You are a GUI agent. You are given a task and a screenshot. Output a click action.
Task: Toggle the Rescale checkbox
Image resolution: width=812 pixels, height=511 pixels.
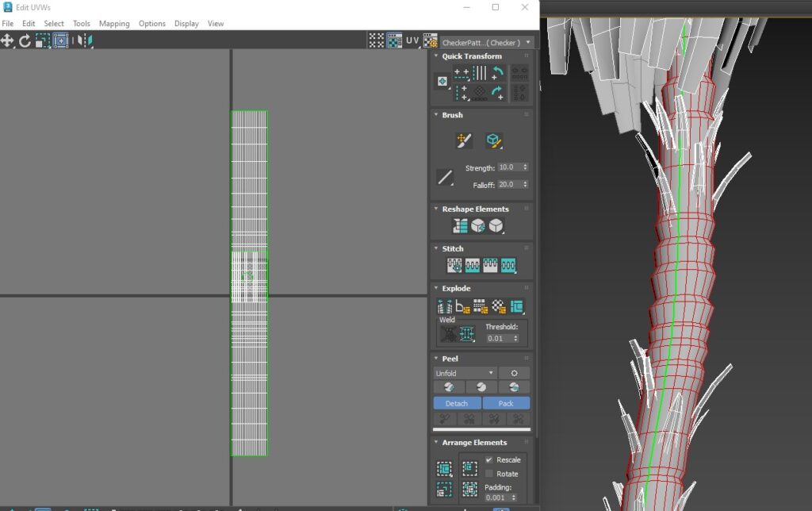(489, 460)
